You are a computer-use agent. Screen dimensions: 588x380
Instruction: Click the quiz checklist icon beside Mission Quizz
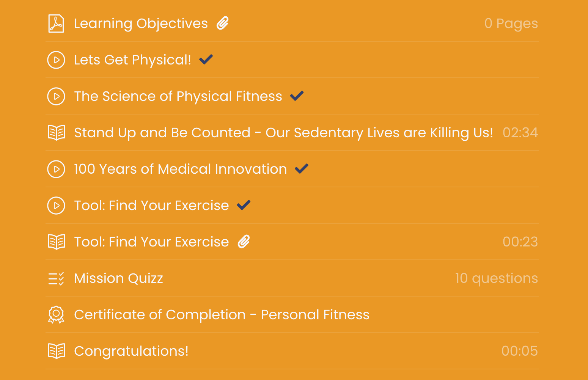pyautogui.click(x=56, y=278)
